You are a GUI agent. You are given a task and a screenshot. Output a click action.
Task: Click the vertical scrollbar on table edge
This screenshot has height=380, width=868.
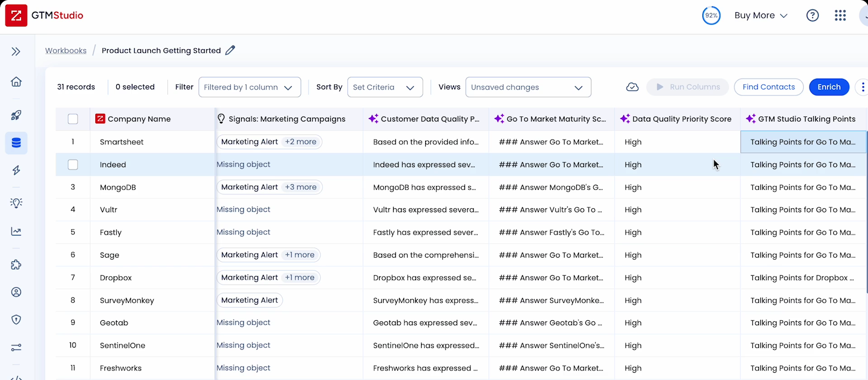867,212
